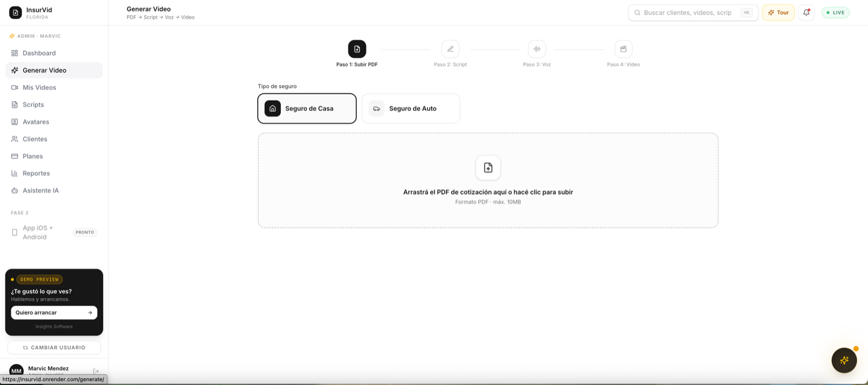
Task: Open the Asistente IA page
Action: click(54, 191)
